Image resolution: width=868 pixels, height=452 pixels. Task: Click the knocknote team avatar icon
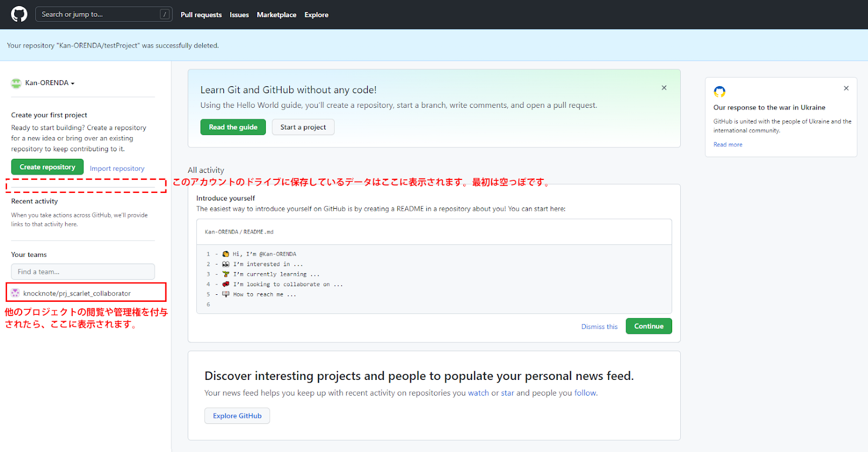click(15, 293)
